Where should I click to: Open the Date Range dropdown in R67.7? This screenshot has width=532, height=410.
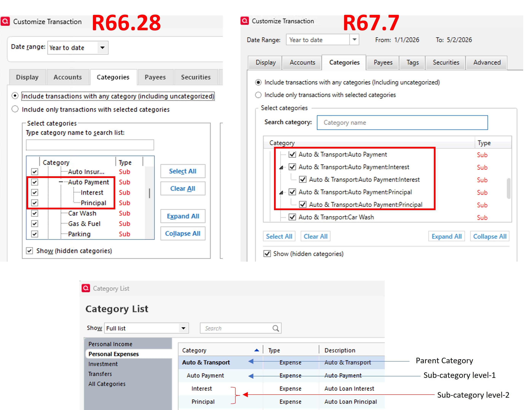[354, 39]
